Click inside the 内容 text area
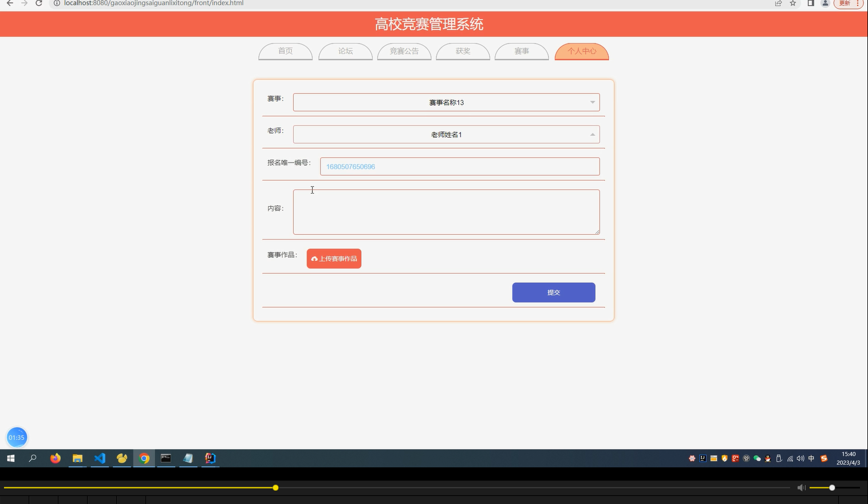Viewport: 868px width, 504px height. click(x=446, y=211)
